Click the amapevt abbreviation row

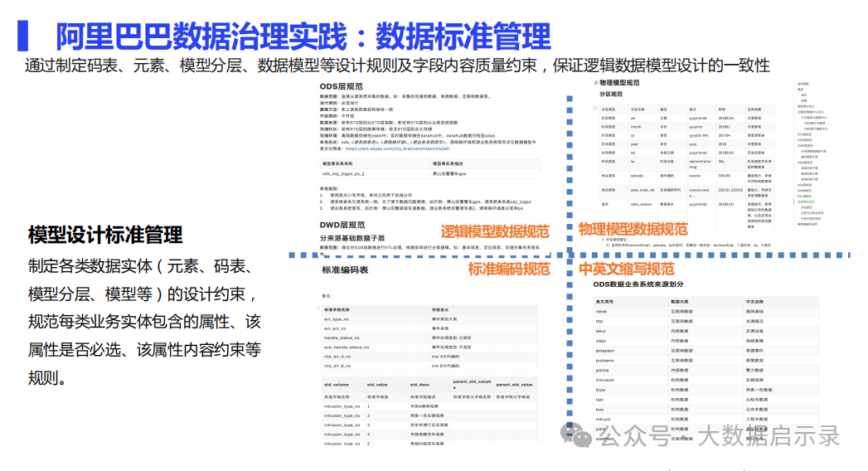coord(706,351)
